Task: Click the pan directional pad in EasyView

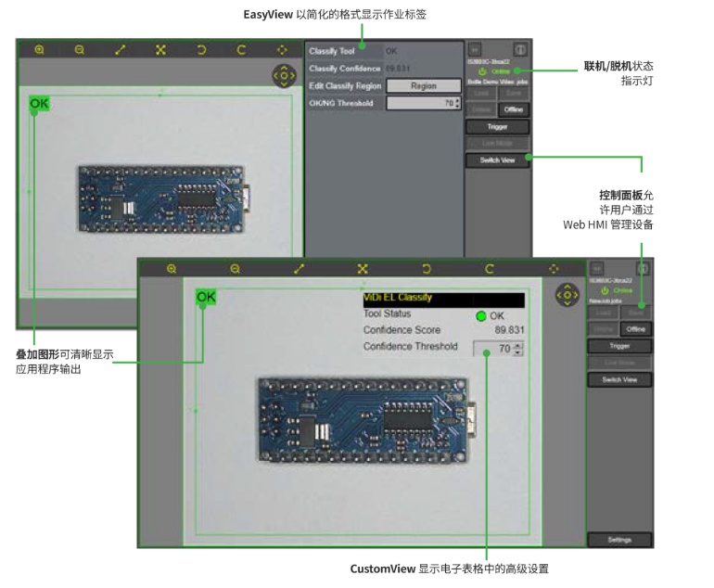Action: coord(283,75)
